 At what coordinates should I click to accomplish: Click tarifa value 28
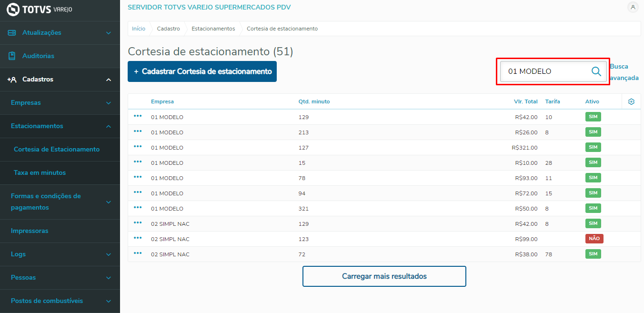coord(549,163)
